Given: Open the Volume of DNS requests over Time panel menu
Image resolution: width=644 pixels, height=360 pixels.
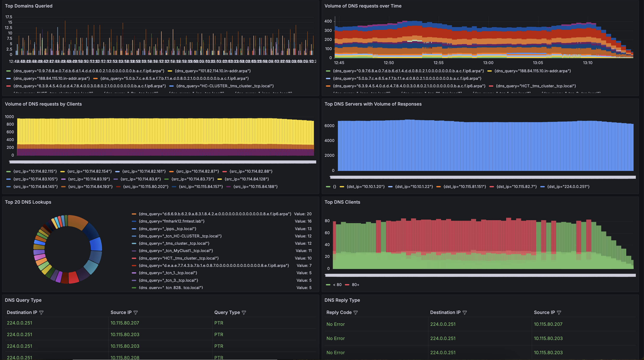Looking at the screenshot, I should (363, 6).
